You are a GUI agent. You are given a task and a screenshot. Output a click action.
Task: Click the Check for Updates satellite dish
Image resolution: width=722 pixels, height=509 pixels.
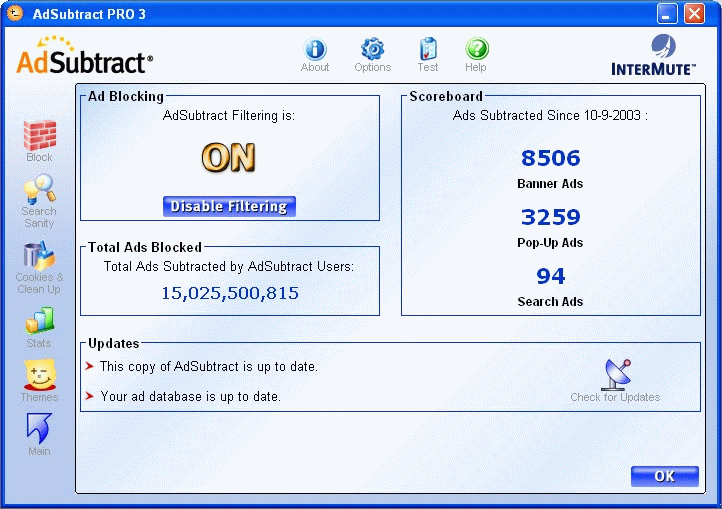616,381
